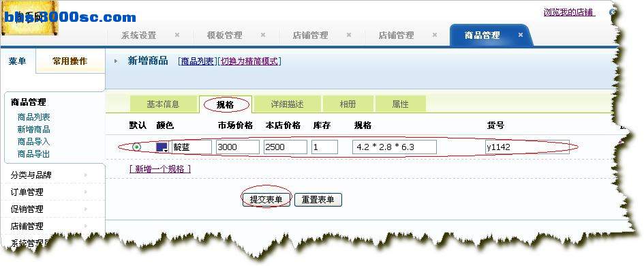Click the spec field showing 4.2 * 2.8 * 6.3
This screenshot has height=266, width=644.
point(395,147)
